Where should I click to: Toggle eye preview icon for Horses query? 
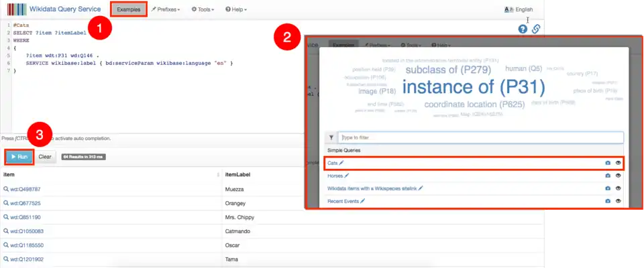coord(618,176)
